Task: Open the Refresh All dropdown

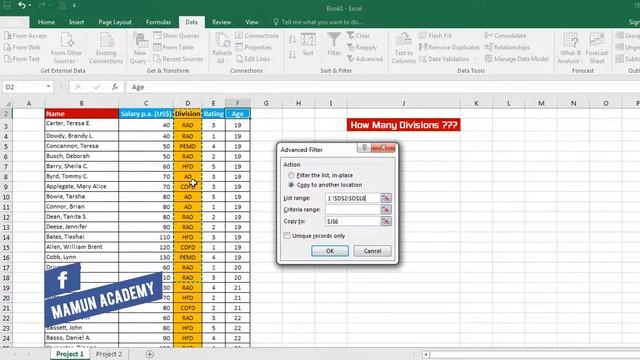Action: tap(222, 48)
